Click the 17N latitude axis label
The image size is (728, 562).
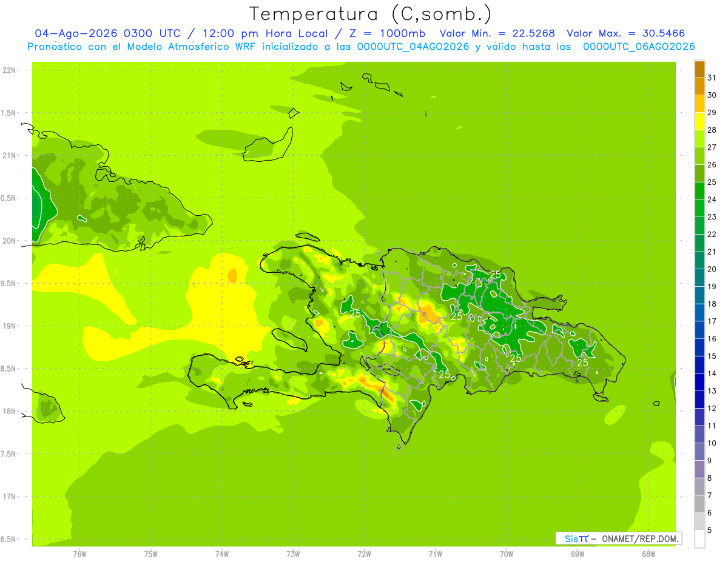pos(8,497)
